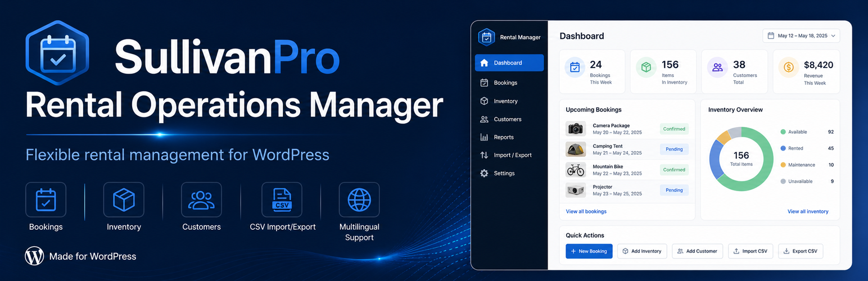Click the Camera Package booking name
868x281 pixels.
pyautogui.click(x=611, y=125)
